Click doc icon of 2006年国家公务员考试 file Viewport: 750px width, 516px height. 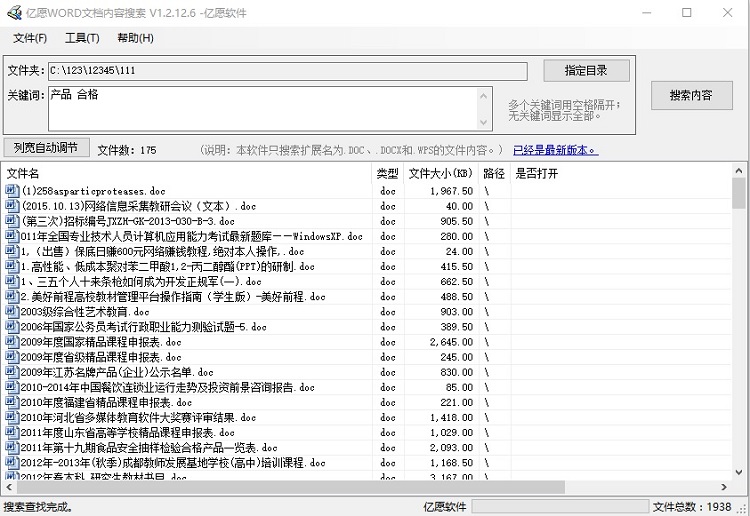pos(11,327)
